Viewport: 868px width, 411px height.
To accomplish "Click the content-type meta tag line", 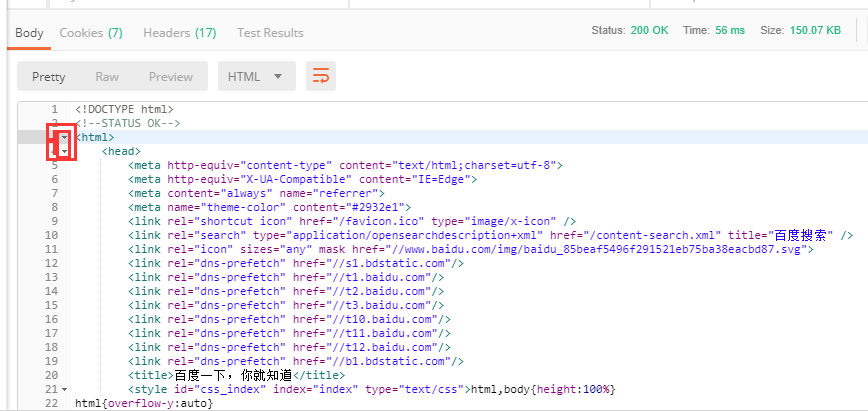I will (x=345, y=165).
